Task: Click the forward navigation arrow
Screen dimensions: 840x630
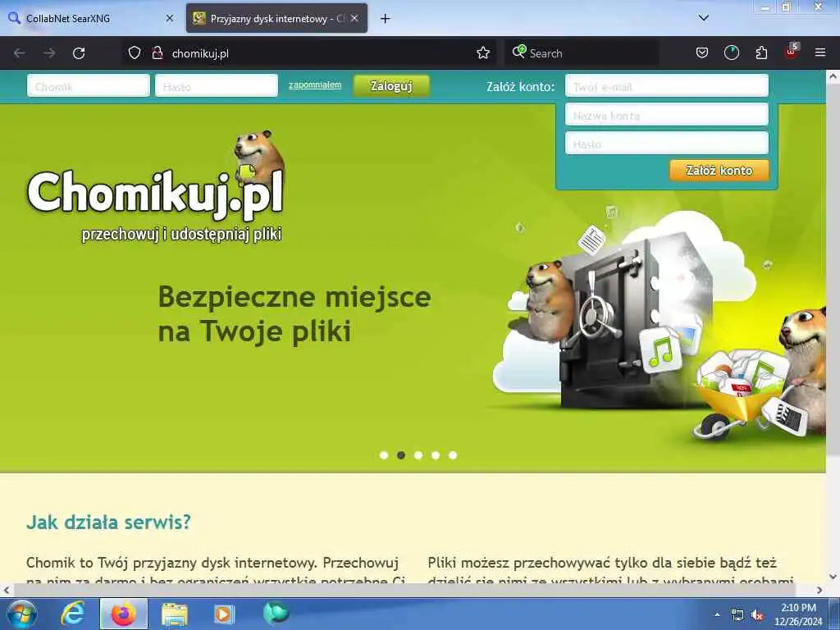Action: 49,53
